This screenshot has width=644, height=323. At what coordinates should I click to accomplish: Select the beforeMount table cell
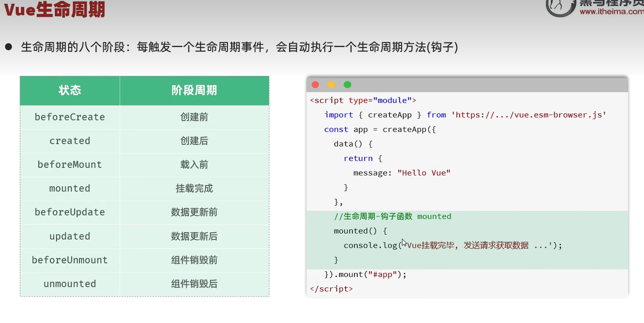70,165
